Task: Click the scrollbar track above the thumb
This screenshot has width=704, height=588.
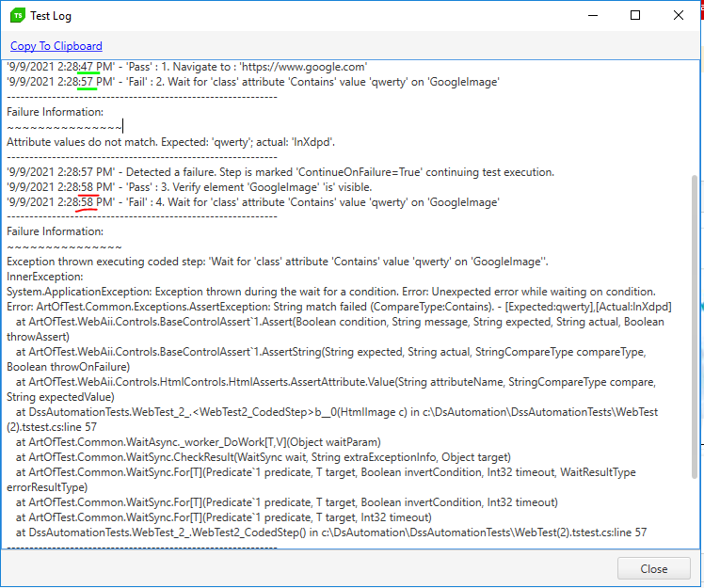Action: tap(696, 113)
